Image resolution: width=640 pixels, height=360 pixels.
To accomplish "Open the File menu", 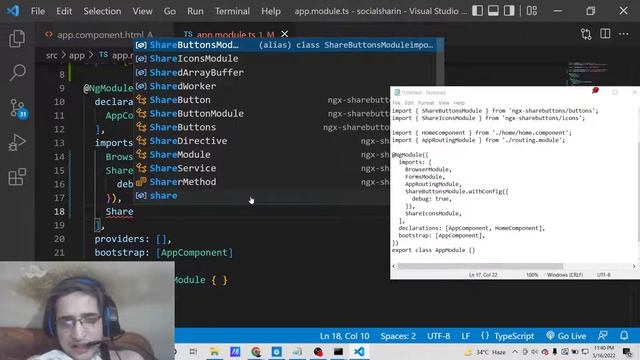I will point(38,11).
